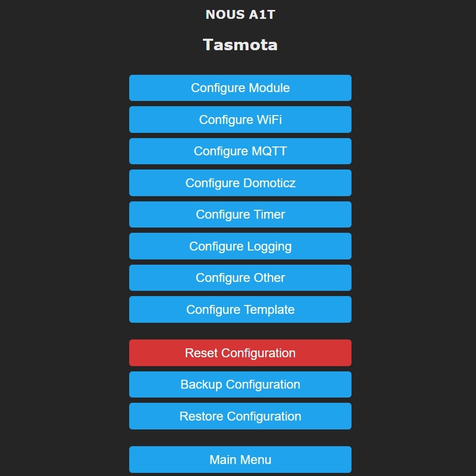
Task: Go to Configure Timer
Action: pyautogui.click(x=240, y=214)
